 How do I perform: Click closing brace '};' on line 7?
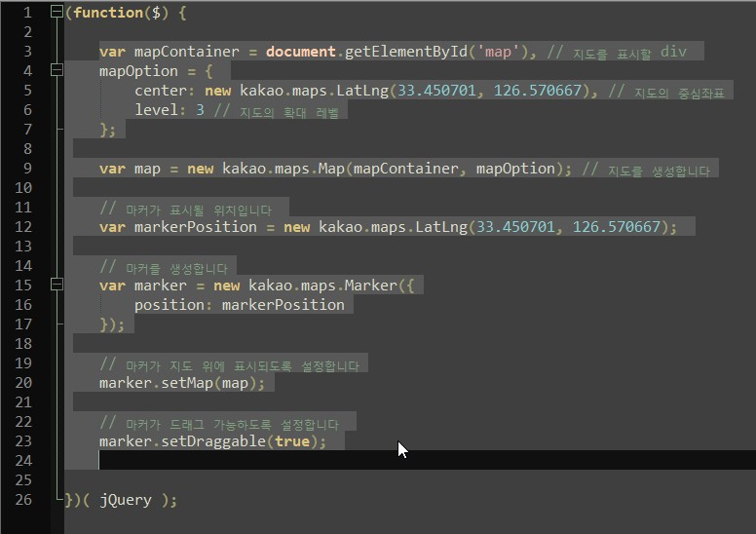point(107,130)
